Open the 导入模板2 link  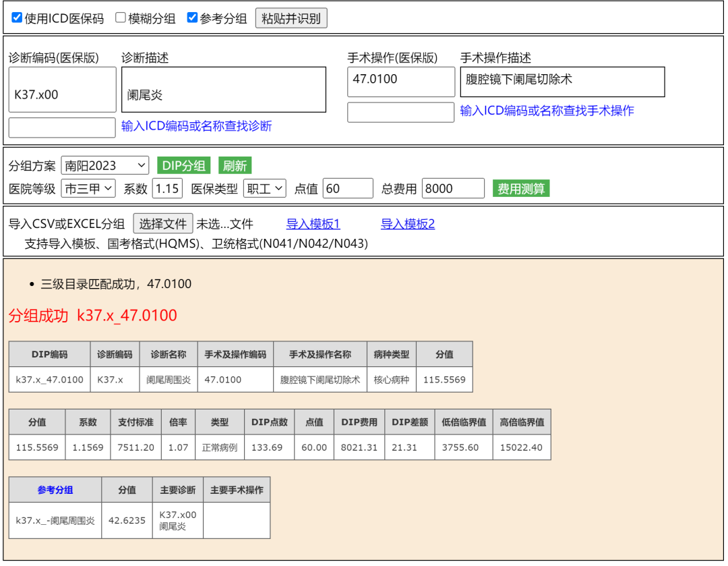pyautogui.click(x=408, y=224)
